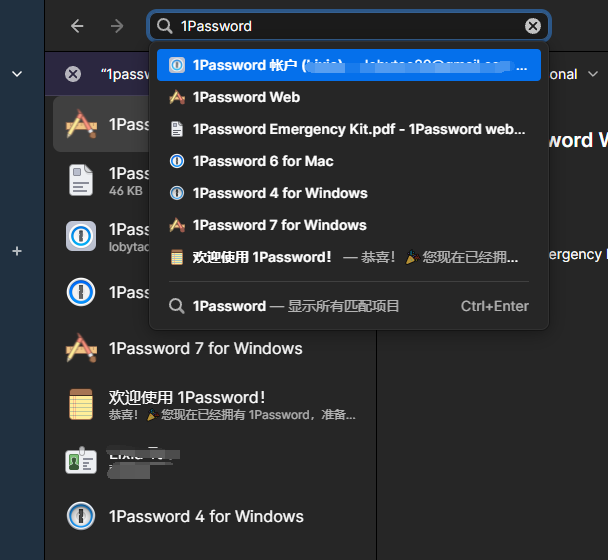Select 1Password 7 for Windows list item icon
608x560 pixels.
click(x=81, y=349)
